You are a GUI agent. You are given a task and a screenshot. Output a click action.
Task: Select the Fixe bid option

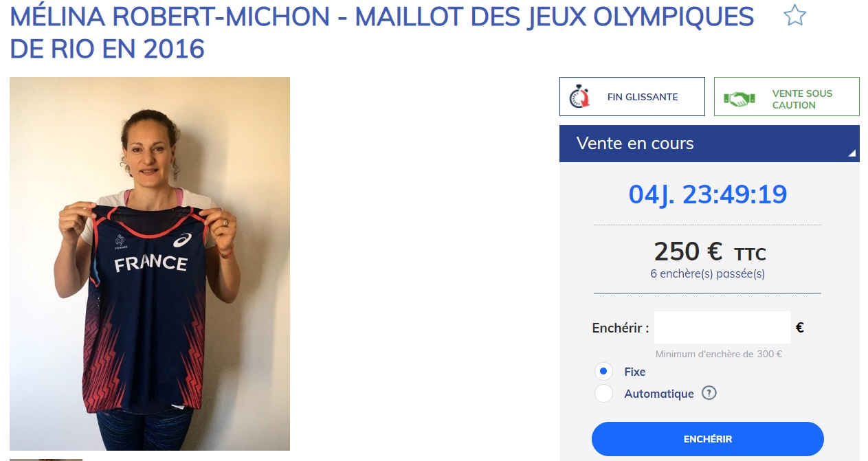(603, 372)
